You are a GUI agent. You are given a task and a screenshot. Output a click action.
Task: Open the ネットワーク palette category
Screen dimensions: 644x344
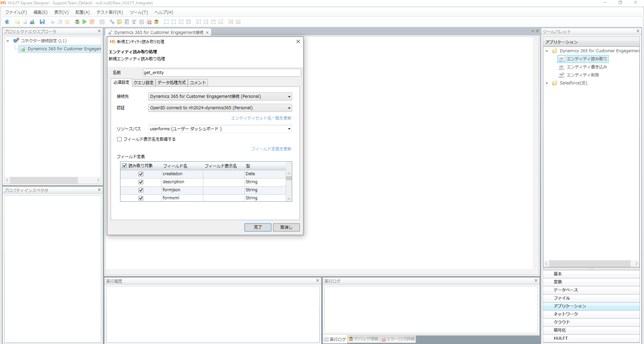pos(591,314)
